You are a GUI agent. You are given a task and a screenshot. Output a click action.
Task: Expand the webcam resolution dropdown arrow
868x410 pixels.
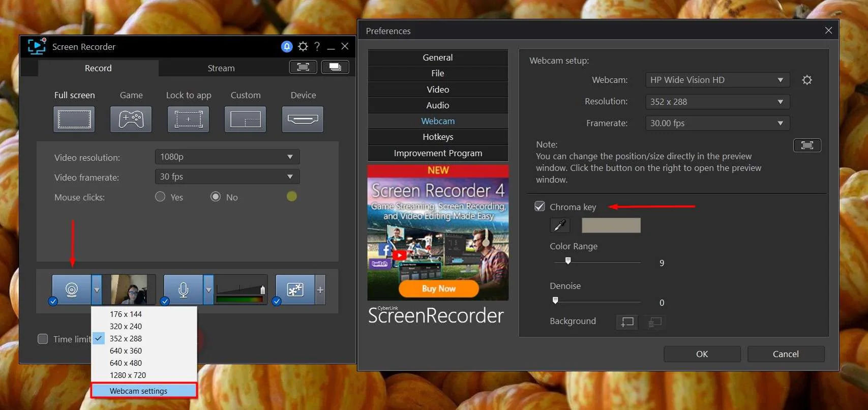pyautogui.click(x=97, y=290)
